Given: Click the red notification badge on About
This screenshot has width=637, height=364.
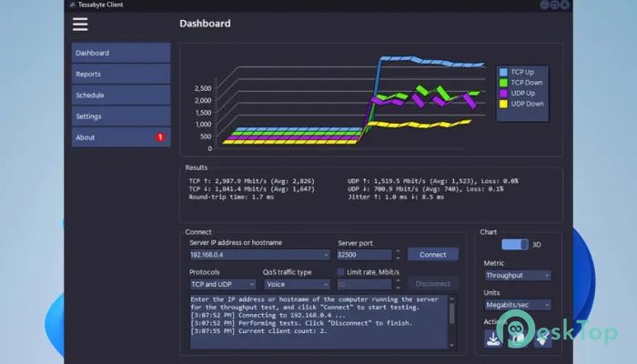Looking at the screenshot, I should coord(160,137).
